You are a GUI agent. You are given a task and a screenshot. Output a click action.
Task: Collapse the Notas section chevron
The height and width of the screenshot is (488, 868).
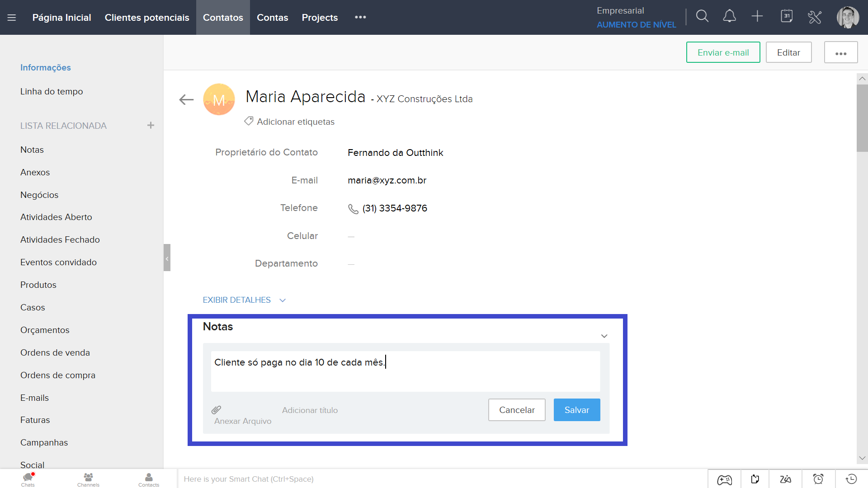pos(604,336)
